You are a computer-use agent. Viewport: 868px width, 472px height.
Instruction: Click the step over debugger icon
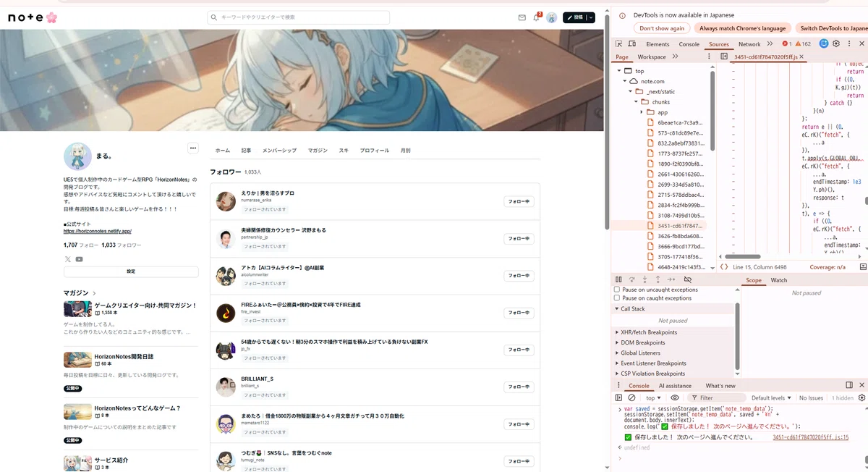pos(631,279)
